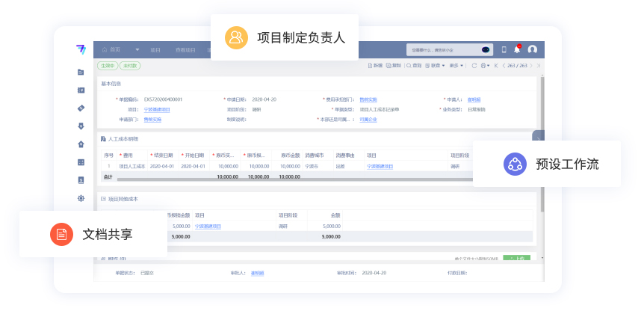Collapse the 项目其他成本 section
The height and width of the screenshot is (317, 644).
103,199
